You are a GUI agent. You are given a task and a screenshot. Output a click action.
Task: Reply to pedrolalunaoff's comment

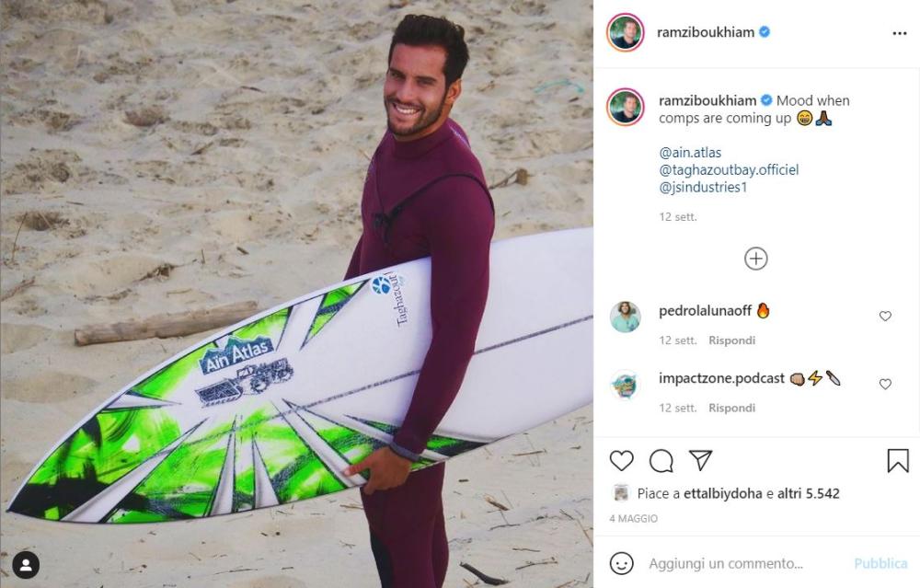pos(731,340)
